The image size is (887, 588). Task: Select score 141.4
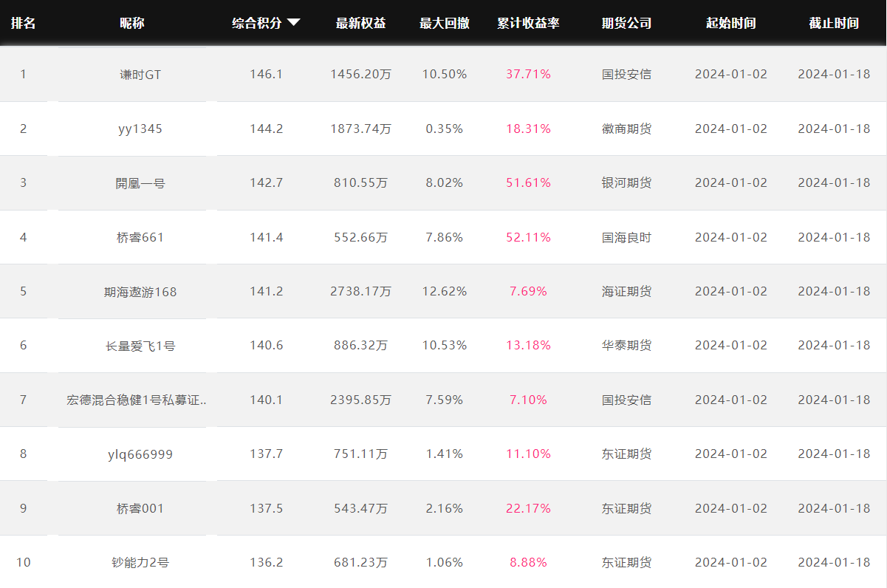[x=267, y=237]
